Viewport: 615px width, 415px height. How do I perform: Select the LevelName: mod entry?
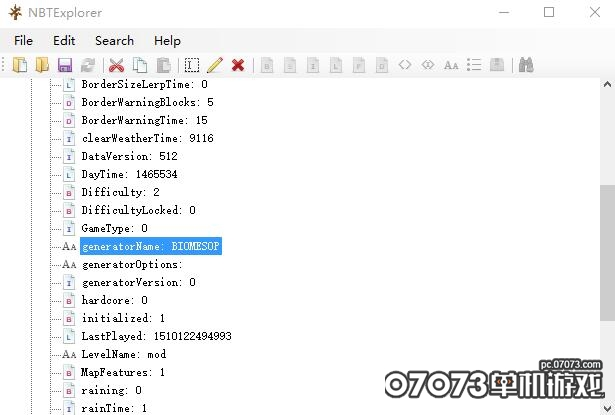click(x=123, y=354)
